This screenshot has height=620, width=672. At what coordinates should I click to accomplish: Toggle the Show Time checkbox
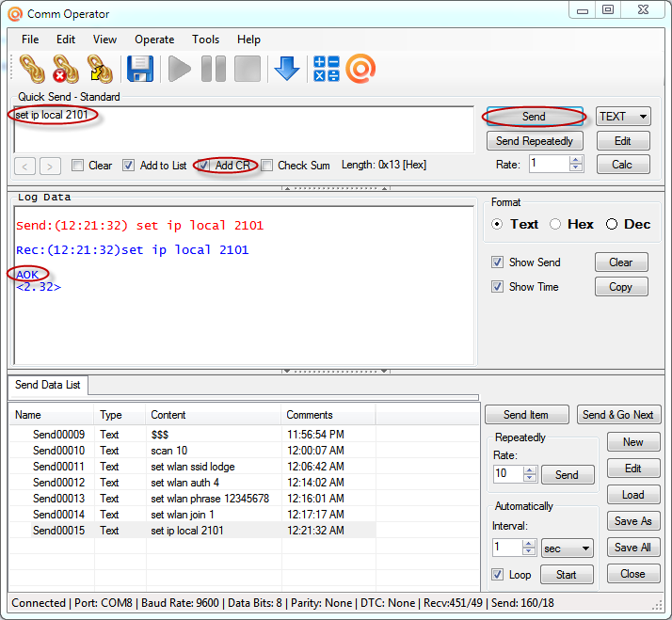[x=497, y=287]
